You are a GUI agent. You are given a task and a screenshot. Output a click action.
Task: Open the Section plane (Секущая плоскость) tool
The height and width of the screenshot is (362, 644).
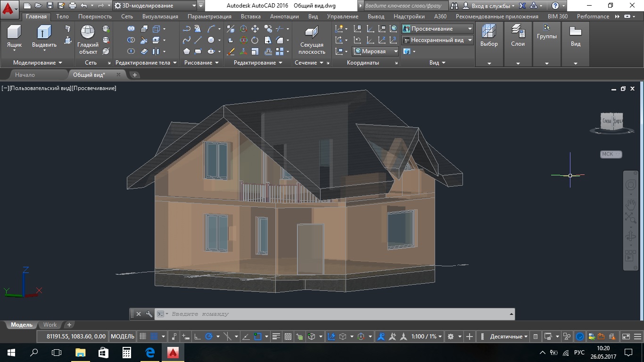click(x=312, y=40)
